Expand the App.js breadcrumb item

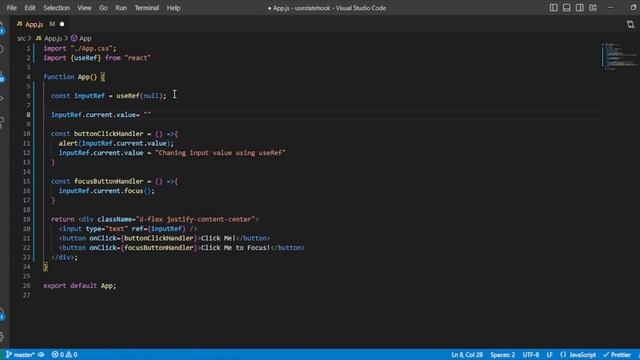tap(53, 38)
